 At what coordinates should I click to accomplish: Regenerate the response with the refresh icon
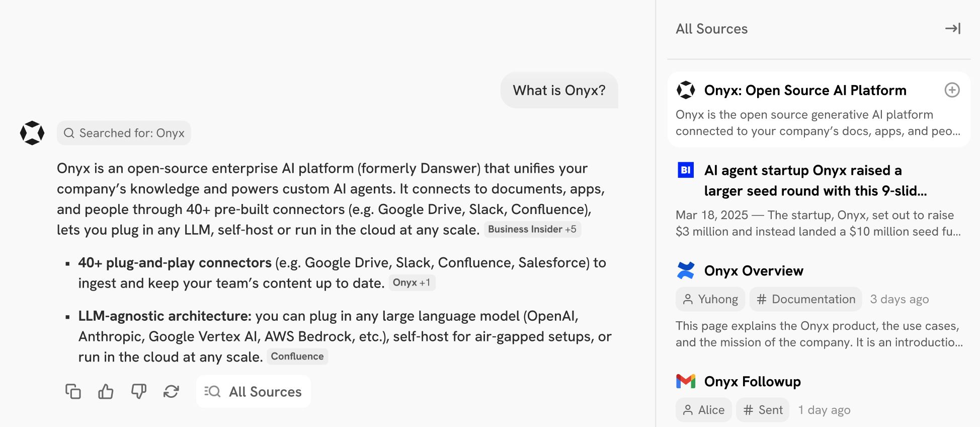(x=171, y=391)
